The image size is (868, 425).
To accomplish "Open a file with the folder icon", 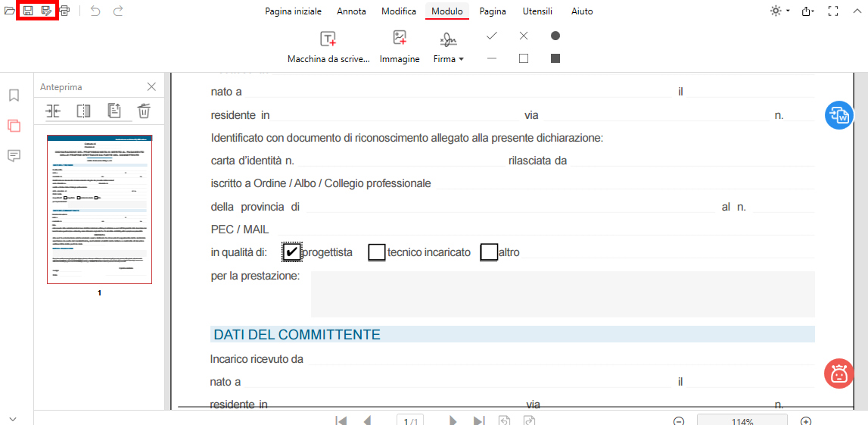I will click(9, 11).
